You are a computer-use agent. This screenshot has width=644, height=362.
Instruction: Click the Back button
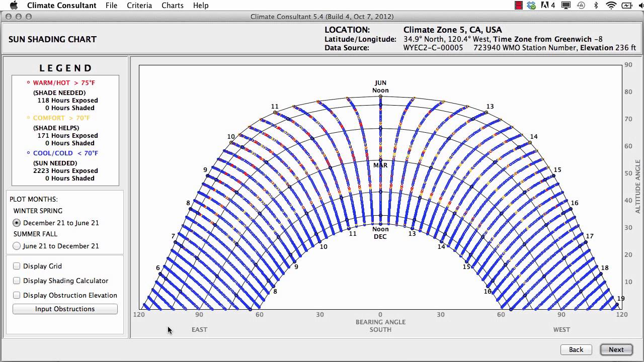pos(576,349)
